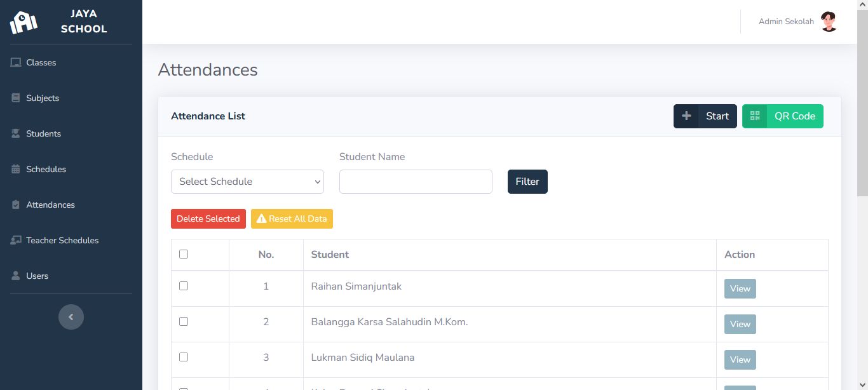868x390 pixels.
Task: Click the Teacher Schedules icon in sidebar
Action: tap(16, 240)
